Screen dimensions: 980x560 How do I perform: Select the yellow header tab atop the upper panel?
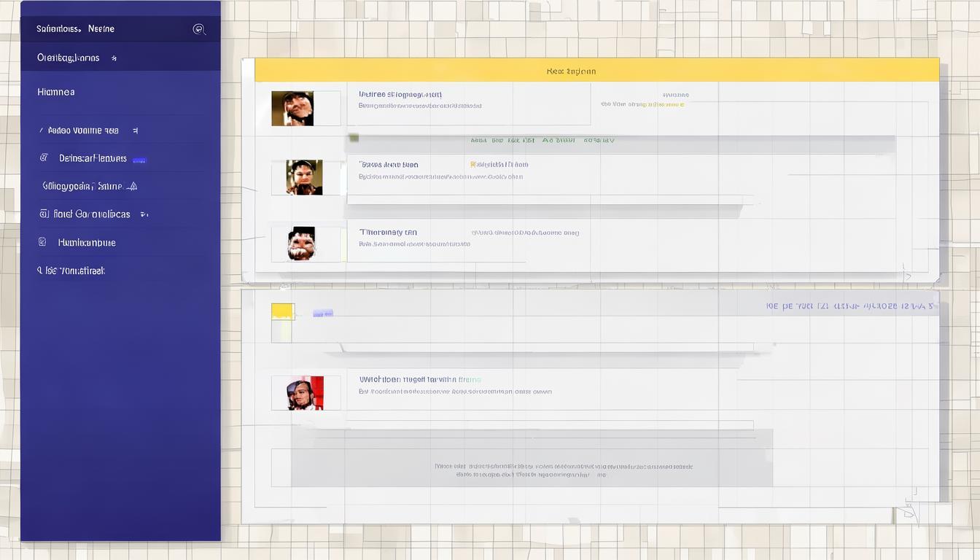pos(596,71)
